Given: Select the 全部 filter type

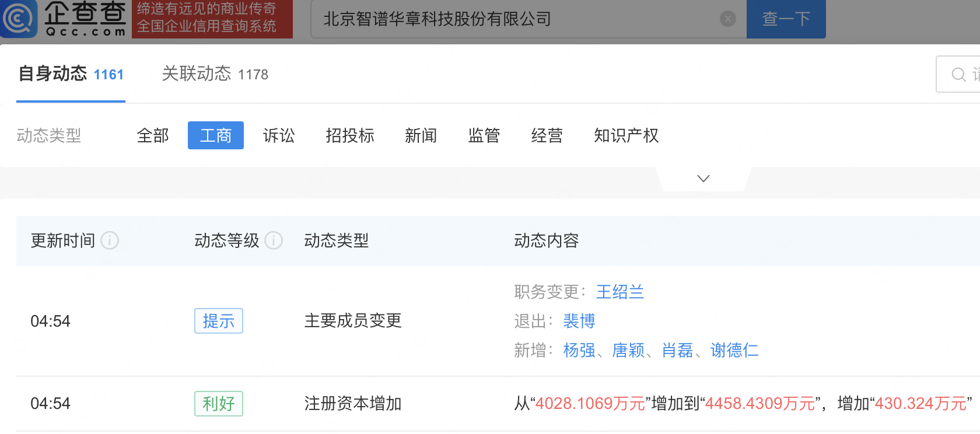Looking at the screenshot, I should tap(153, 135).
